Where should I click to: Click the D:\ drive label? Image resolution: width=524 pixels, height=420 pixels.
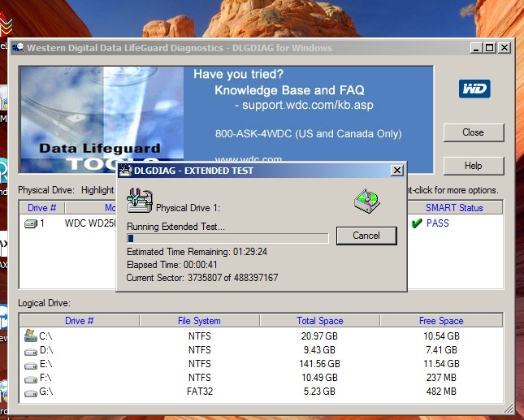[x=46, y=350]
